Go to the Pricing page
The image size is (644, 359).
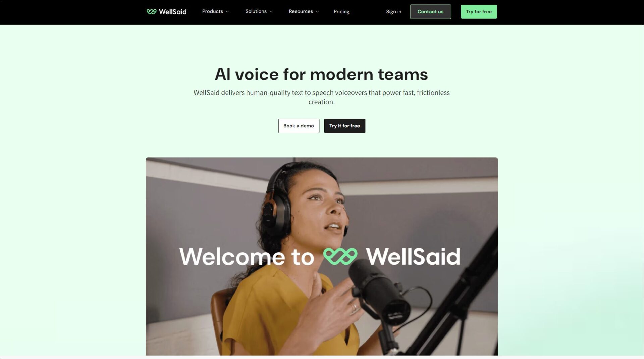point(341,12)
